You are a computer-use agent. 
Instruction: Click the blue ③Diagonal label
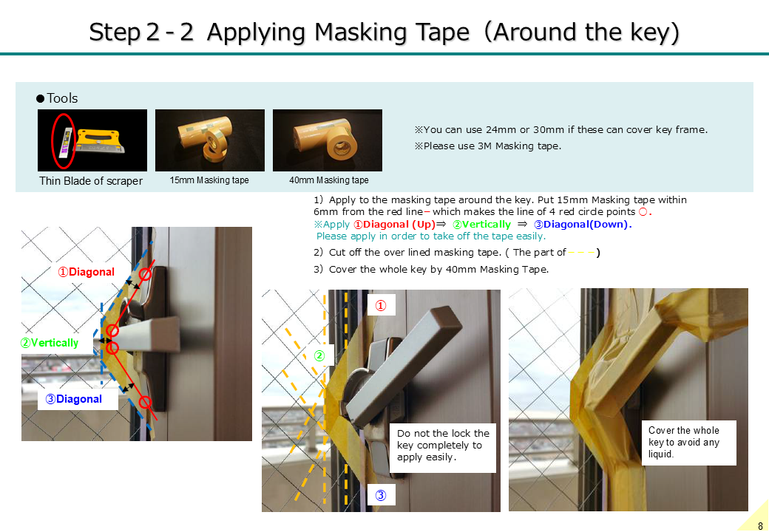click(74, 399)
